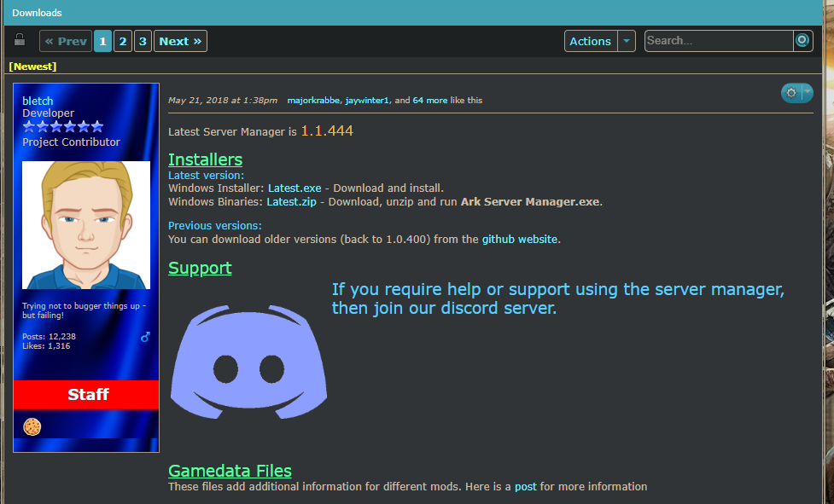Open bletch's user profile link
Screen dimensions: 834x504
pos(38,101)
